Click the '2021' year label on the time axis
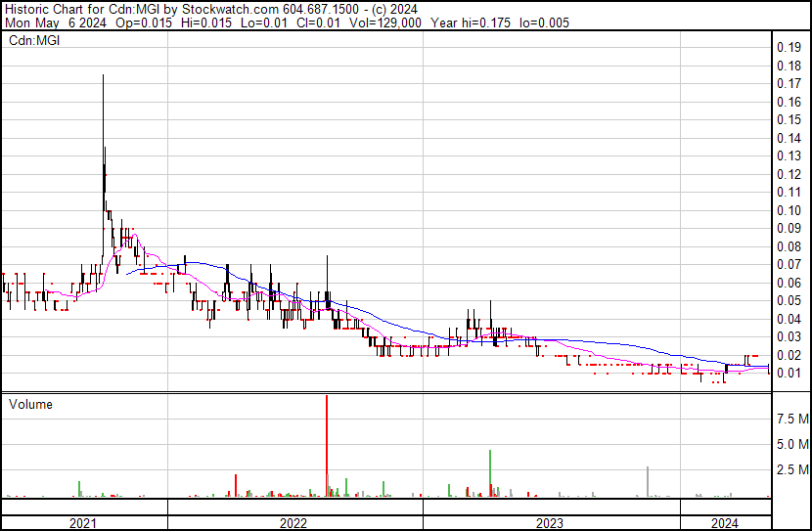 click(83, 523)
